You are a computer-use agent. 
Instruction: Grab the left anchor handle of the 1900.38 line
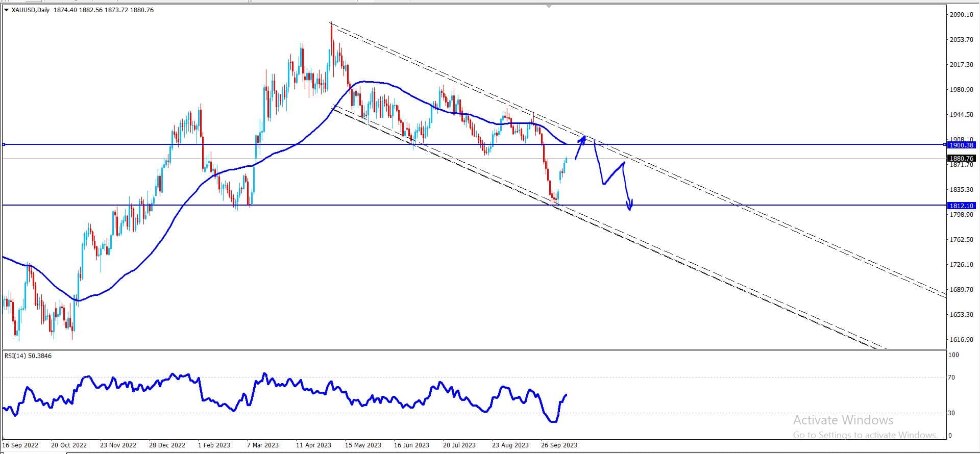[4, 144]
